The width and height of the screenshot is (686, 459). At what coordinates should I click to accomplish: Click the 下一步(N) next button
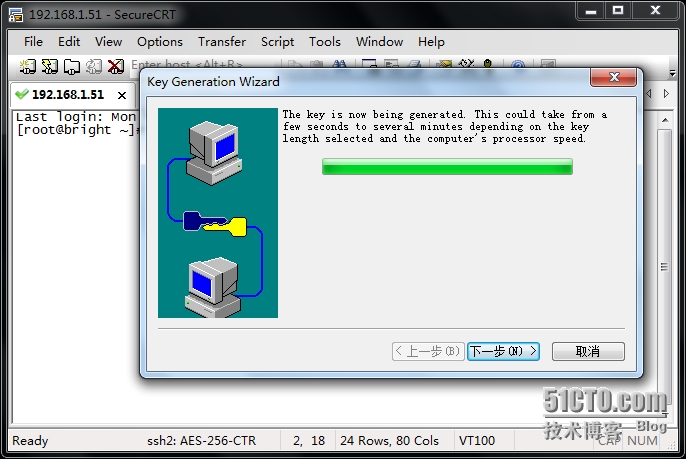point(503,351)
